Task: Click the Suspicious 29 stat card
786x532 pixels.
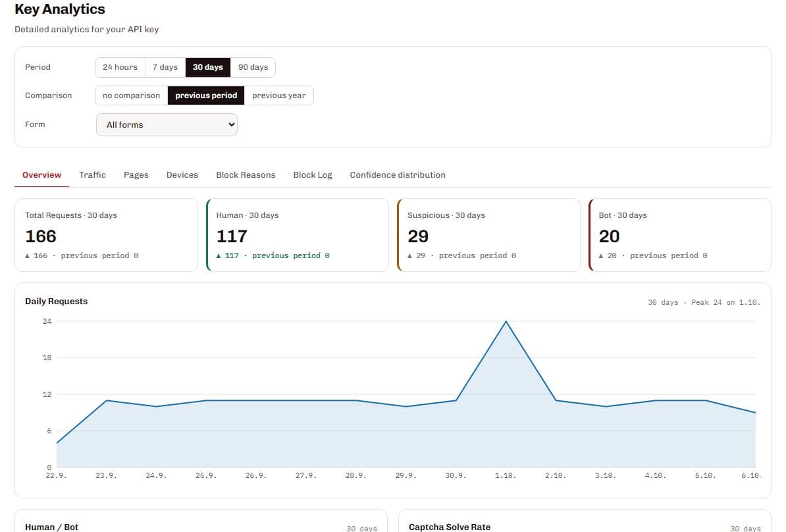Action: click(488, 235)
